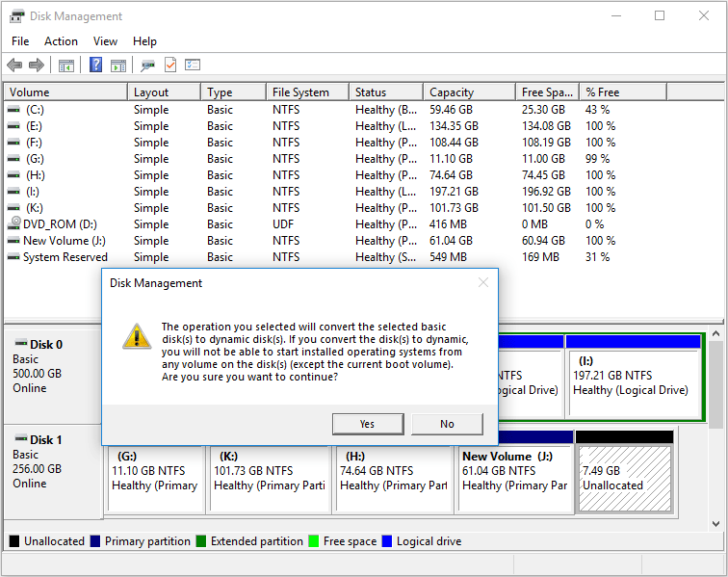Click the Show/Hide Action Pane icon

pyautogui.click(x=118, y=66)
